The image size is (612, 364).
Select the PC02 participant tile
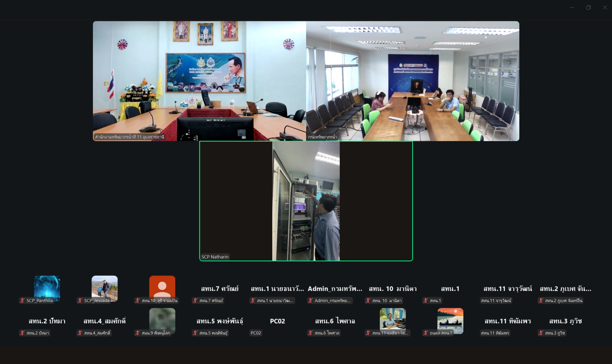[277, 321]
